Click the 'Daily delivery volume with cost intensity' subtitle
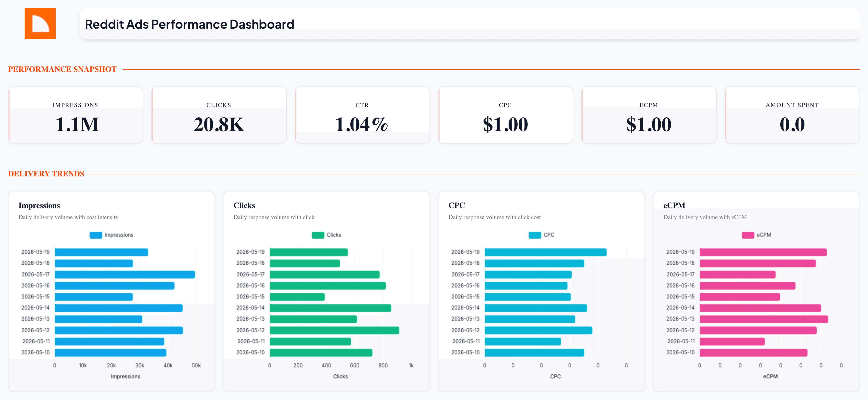868x400 pixels. (68, 217)
